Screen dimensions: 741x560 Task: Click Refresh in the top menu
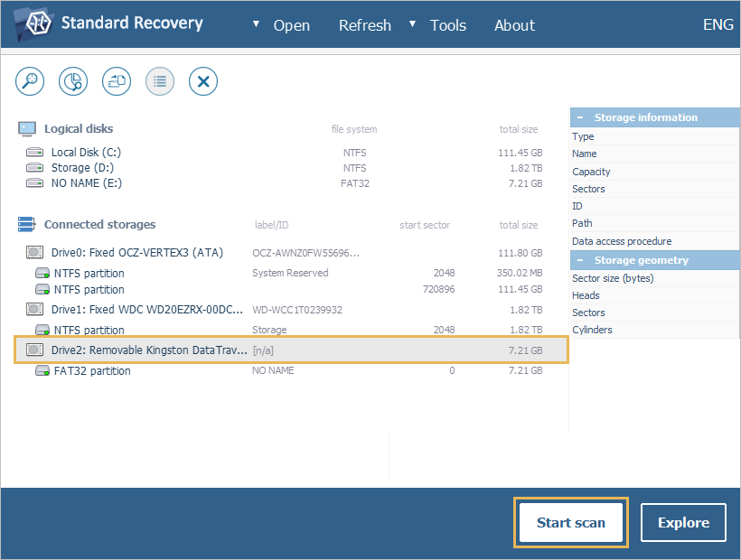[364, 25]
